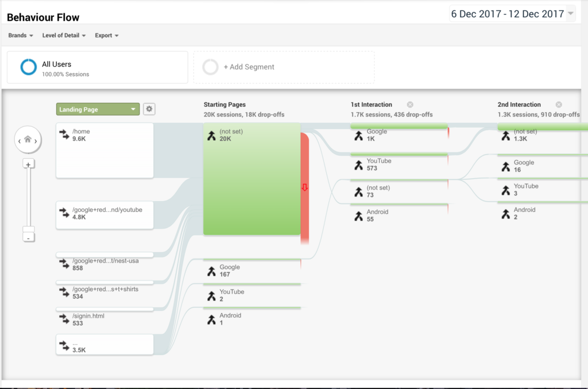Remove the 2nd Interaction column
This screenshot has width=588, height=389.
pyautogui.click(x=558, y=105)
